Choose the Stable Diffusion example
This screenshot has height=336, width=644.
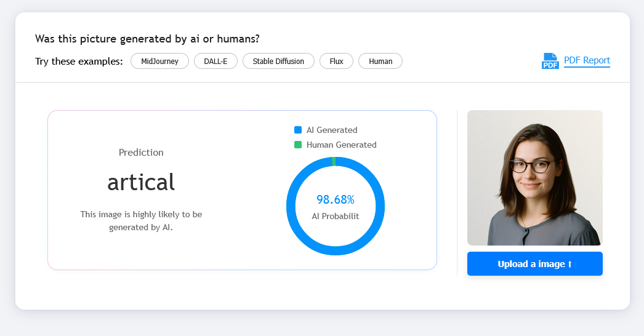tap(278, 61)
